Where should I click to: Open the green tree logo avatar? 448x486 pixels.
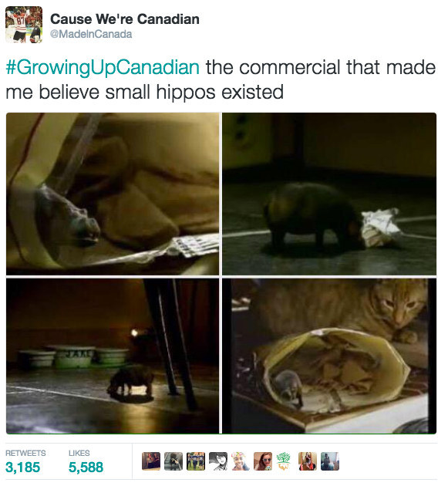[x=285, y=461]
